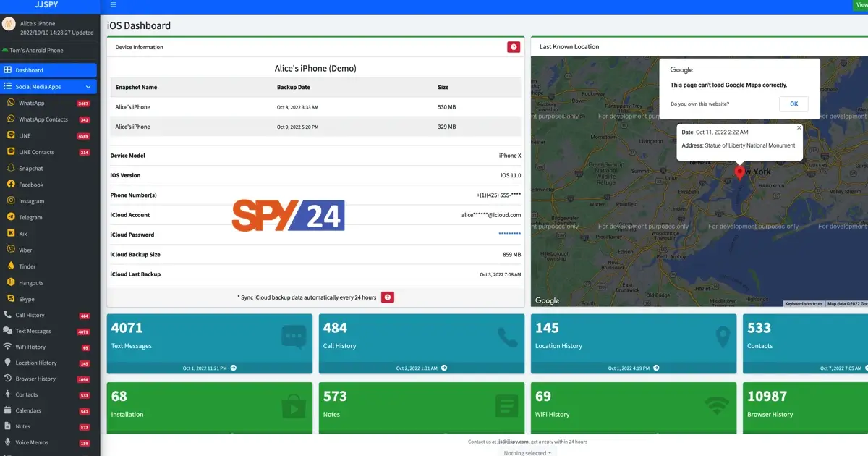Open the red help icon beside Device Information
The width and height of the screenshot is (868, 456).
click(514, 47)
